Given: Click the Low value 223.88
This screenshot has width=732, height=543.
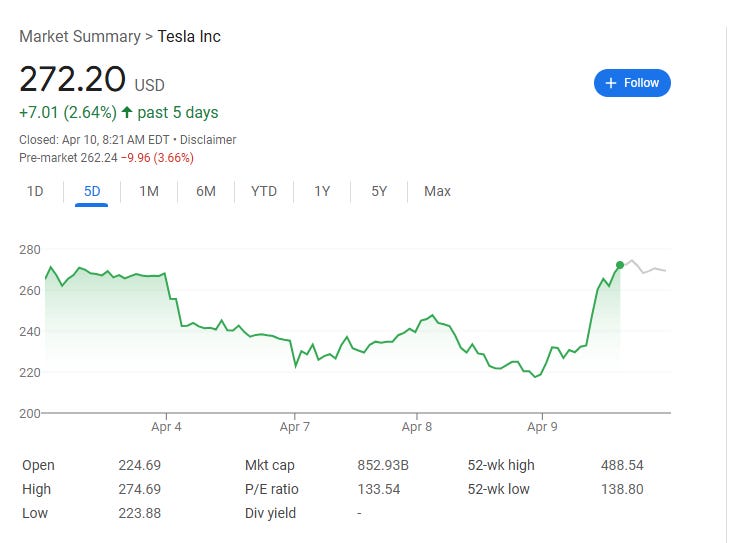Looking at the screenshot, I should pyautogui.click(x=140, y=513).
